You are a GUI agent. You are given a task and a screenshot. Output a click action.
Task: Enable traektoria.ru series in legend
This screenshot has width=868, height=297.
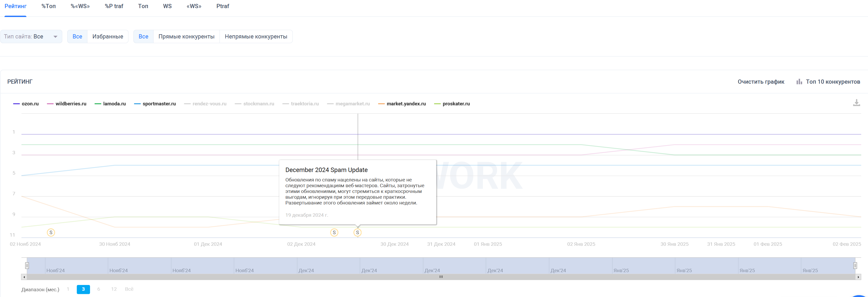click(x=301, y=104)
